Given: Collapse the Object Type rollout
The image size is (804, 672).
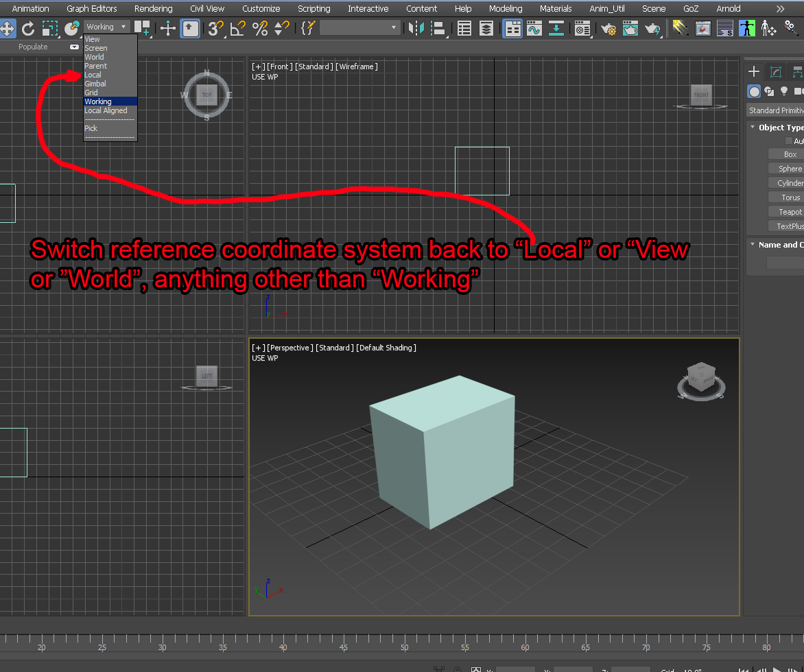Looking at the screenshot, I should (x=753, y=127).
